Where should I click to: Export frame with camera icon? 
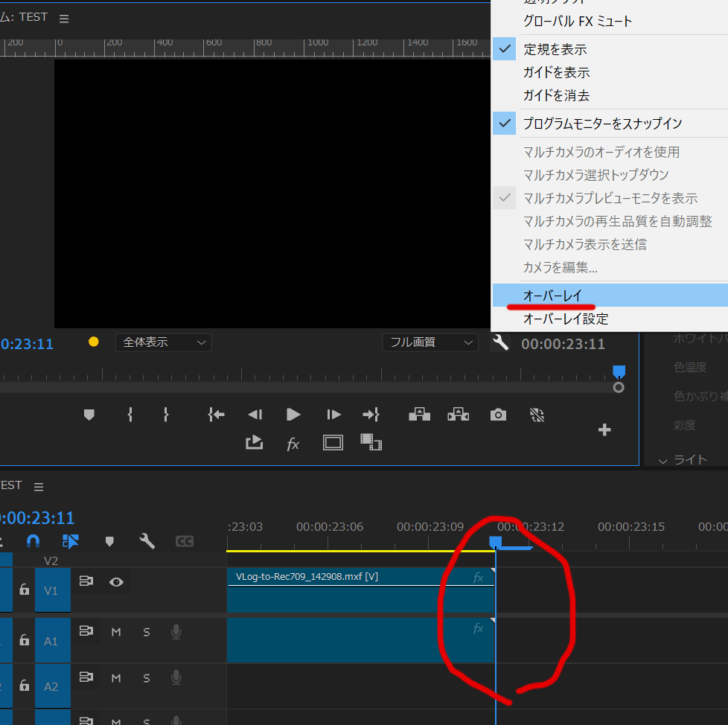[x=498, y=414]
